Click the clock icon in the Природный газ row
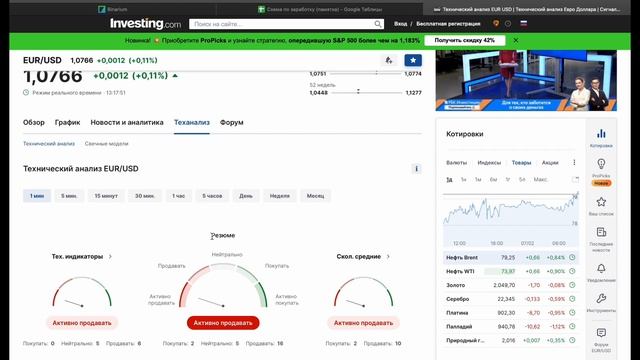Viewport: 640px width, 360px height. click(x=572, y=340)
